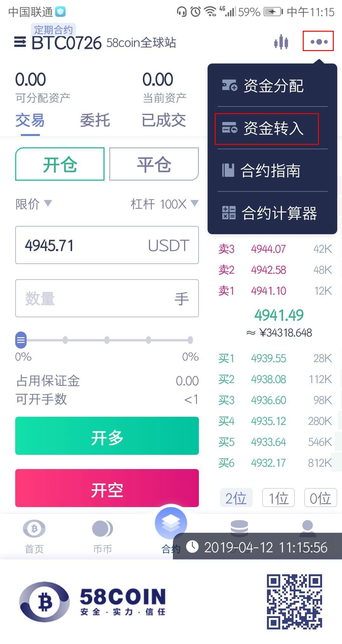The image size is (342, 644).
Task: Open the candlestick chart view
Action: [x=281, y=42]
